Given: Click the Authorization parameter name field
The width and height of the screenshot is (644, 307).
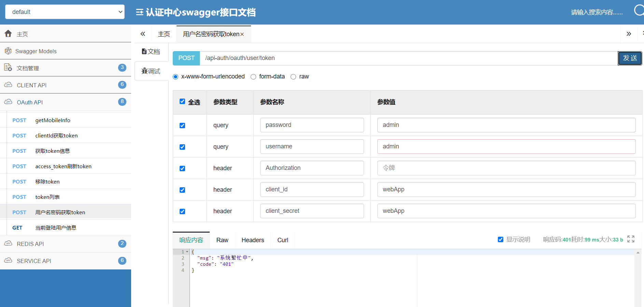Looking at the screenshot, I should [312, 168].
